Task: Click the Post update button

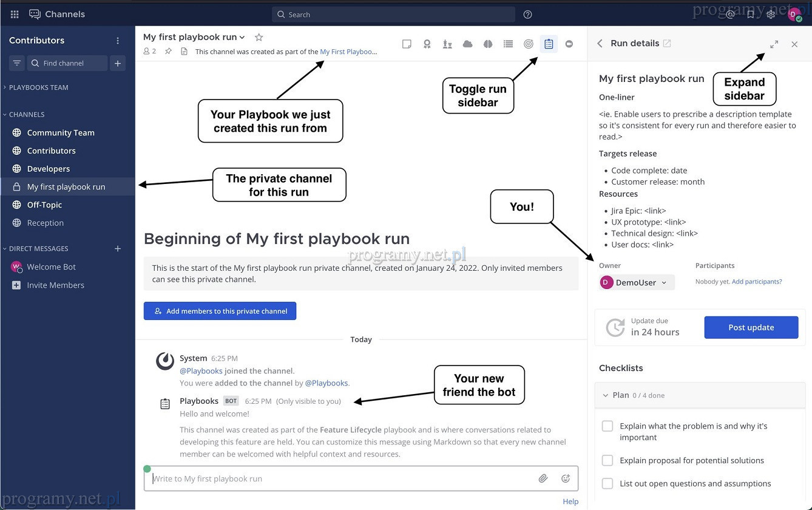Action: [751, 327]
